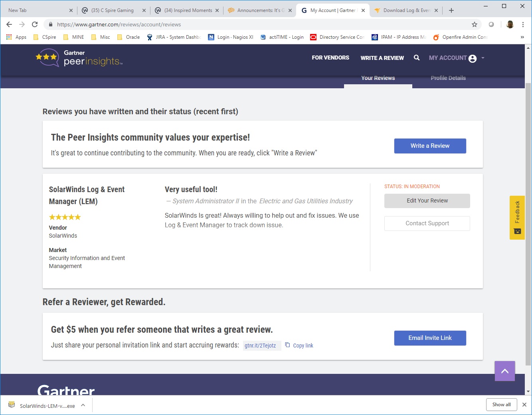This screenshot has height=415, width=532.
Task: Open the actiTIME - Login bookmark
Action: [x=282, y=37]
